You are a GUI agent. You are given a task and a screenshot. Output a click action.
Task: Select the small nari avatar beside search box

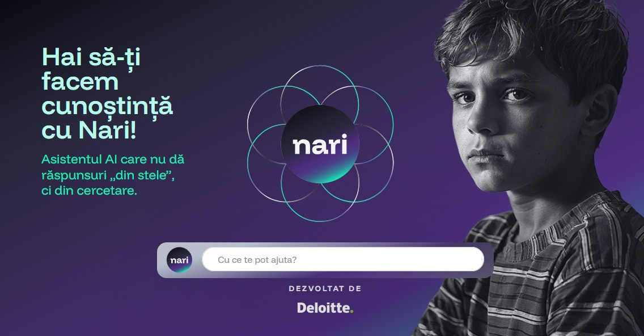click(x=179, y=260)
